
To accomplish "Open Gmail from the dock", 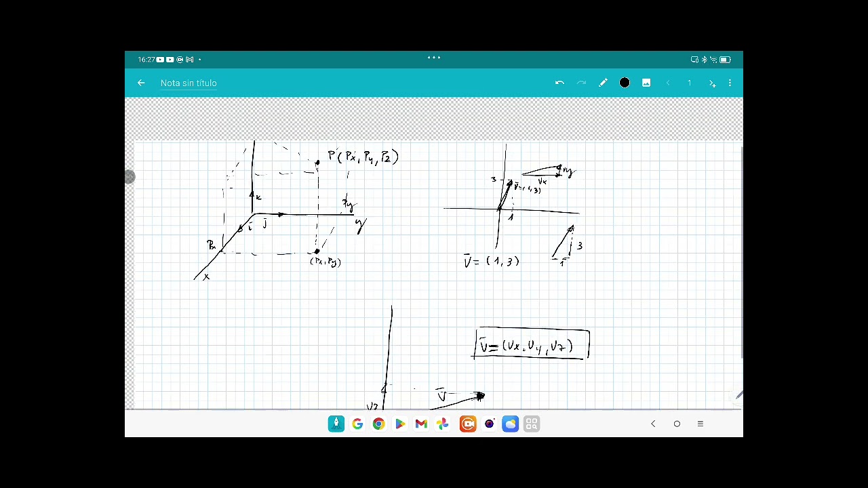I will [x=421, y=424].
